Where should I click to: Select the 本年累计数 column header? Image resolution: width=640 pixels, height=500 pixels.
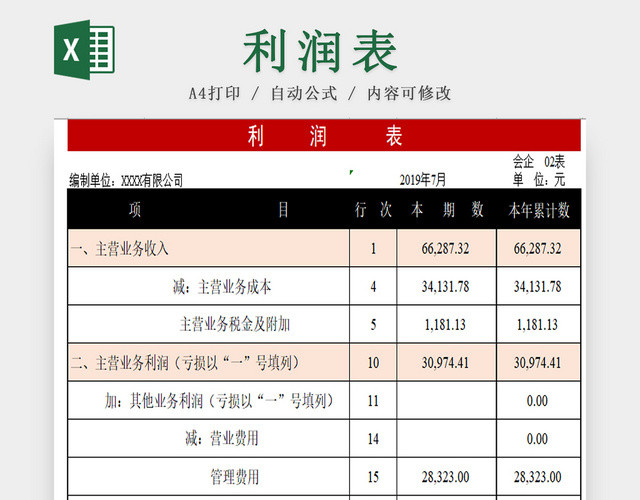538,210
